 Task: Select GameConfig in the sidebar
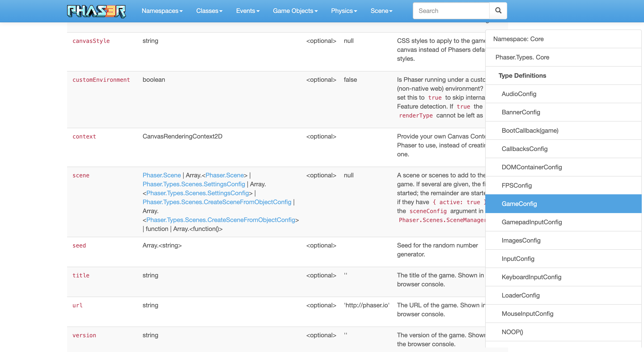pyautogui.click(x=519, y=204)
